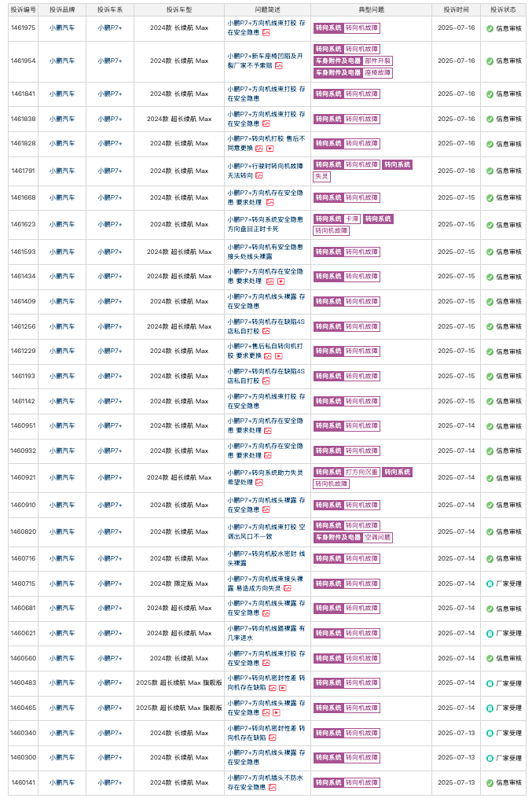Image resolution: width=532 pixels, height=802 pixels.
Task: Click 问题简述 column header
Action: pyautogui.click(x=267, y=9)
